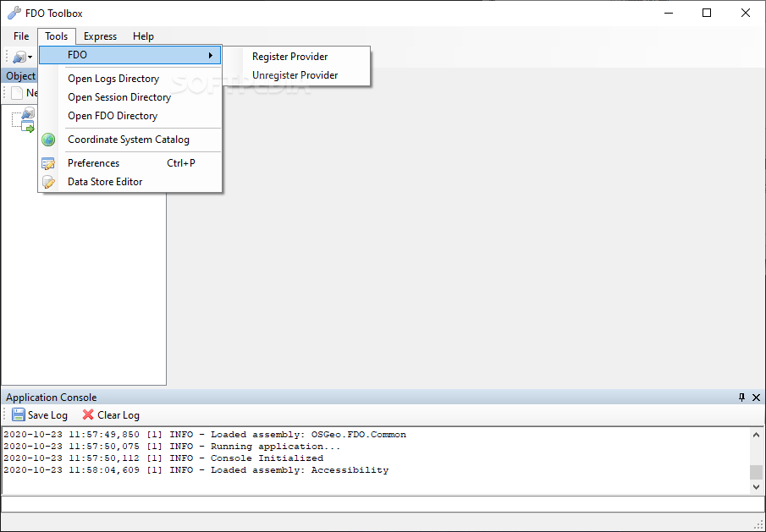The width and height of the screenshot is (766, 532).
Task: Open Preferences from Tools menu
Action: coord(130,163)
